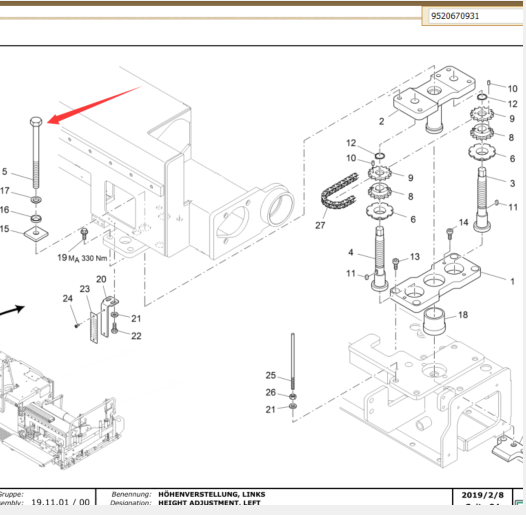526x515 pixels.
Task: Click the cylindrical bushing drawing for part 18
Action: point(434,322)
